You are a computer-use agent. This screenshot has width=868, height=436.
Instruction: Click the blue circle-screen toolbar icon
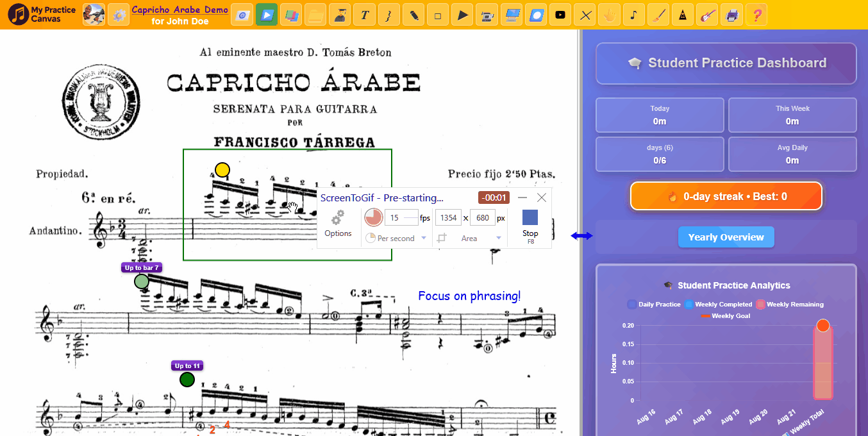point(536,14)
